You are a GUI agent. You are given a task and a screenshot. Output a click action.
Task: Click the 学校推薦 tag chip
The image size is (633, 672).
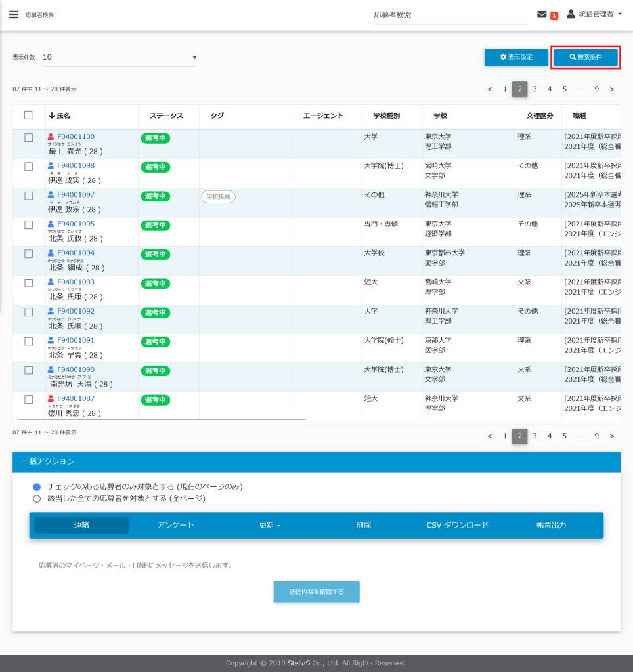pos(218,196)
